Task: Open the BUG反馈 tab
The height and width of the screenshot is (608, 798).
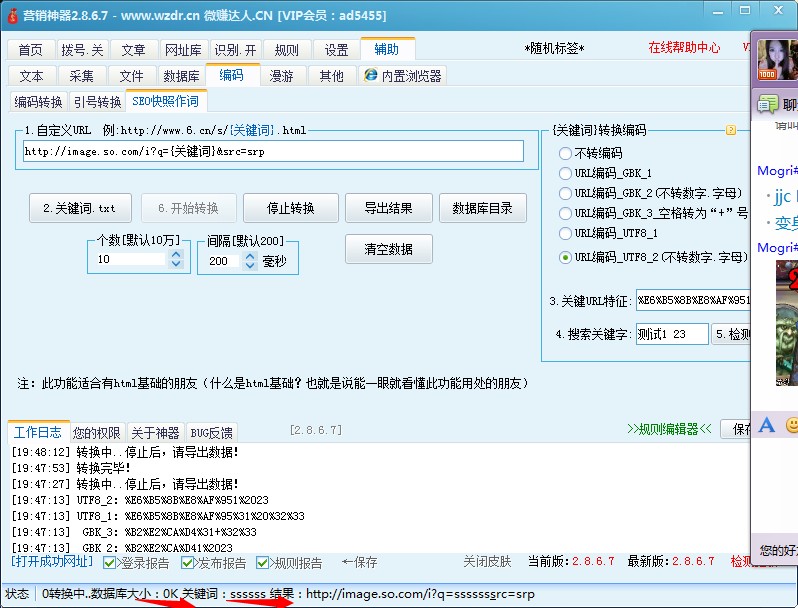Action: [x=212, y=433]
